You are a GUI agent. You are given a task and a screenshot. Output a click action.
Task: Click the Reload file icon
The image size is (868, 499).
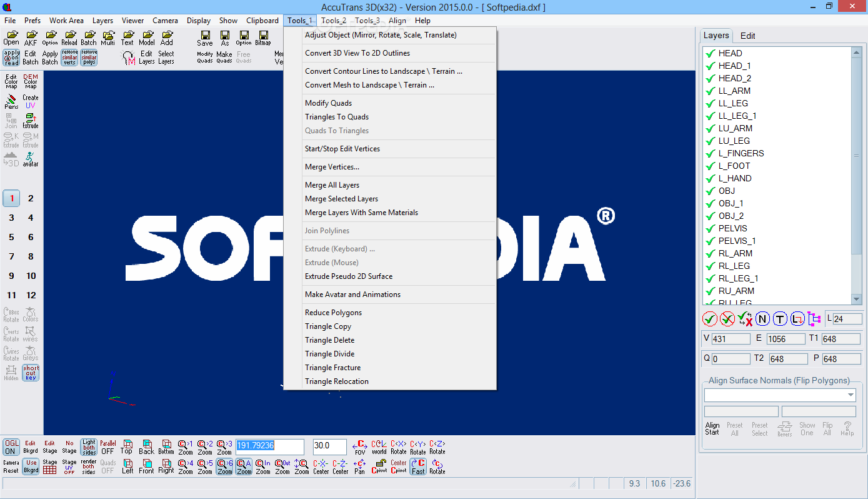pos(69,38)
